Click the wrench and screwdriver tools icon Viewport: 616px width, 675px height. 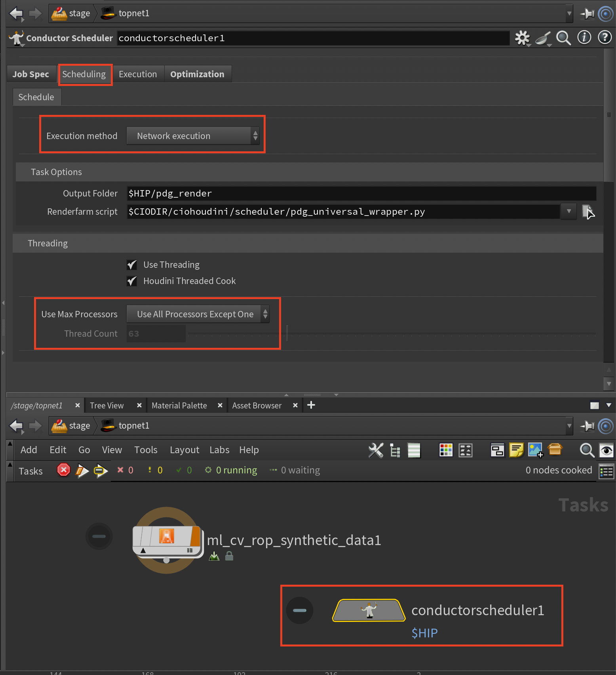coord(376,450)
